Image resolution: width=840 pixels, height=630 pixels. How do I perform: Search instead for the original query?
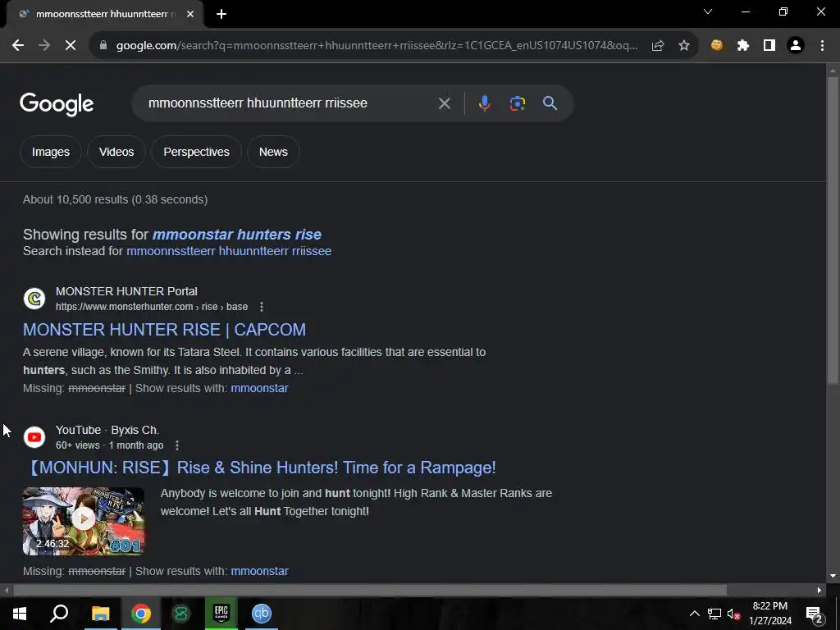pos(229,251)
